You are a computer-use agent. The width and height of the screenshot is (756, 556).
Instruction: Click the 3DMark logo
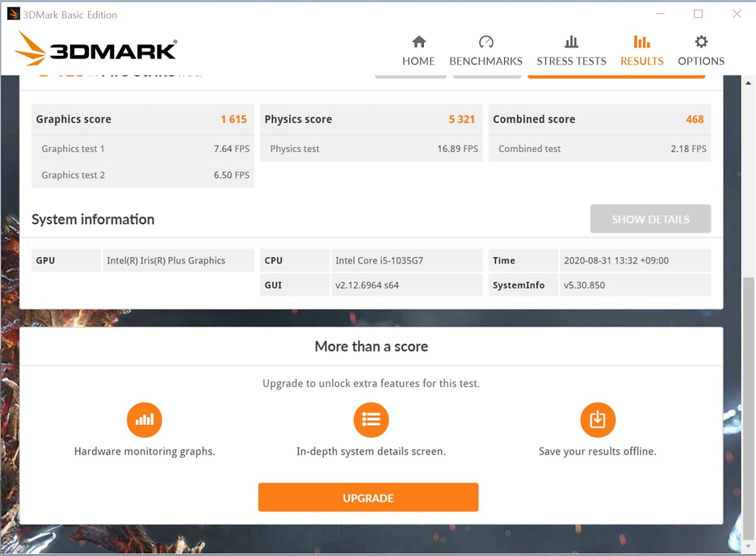[95, 48]
